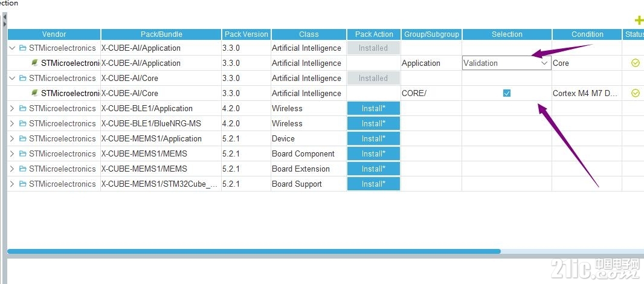Screen dimensions: 644x284
Task: Expand the X-CUBE-BLE1/Application row
Action: point(12,109)
